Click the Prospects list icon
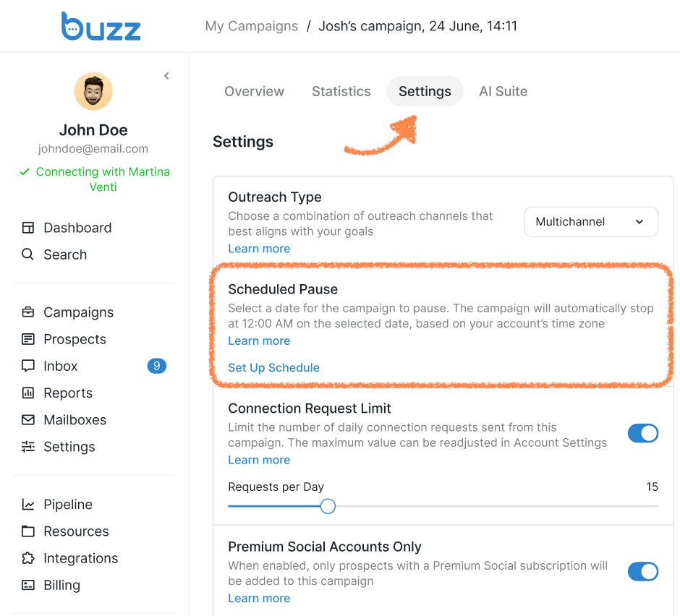 (28, 339)
